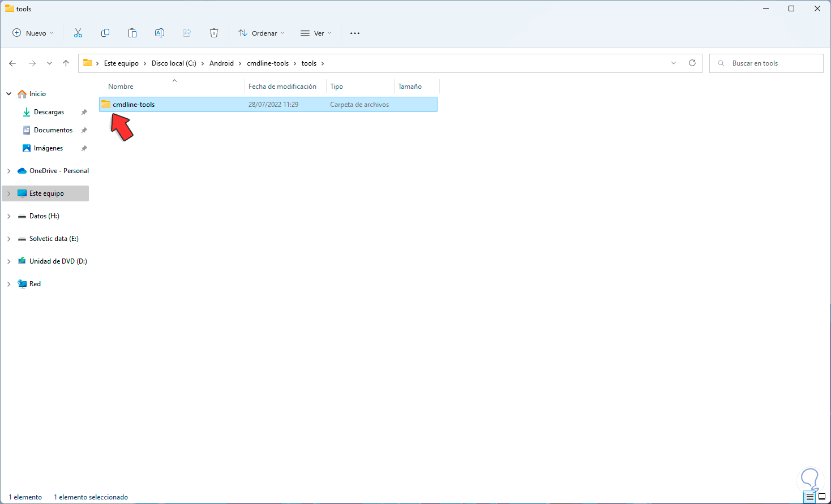Click Android in the address breadcrumb
Image resolution: width=831 pixels, height=504 pixels.
(x=221, y=63)
